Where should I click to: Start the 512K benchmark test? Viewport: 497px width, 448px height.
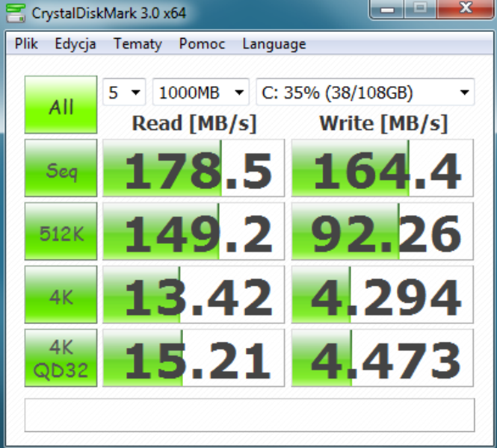point(61,231)
